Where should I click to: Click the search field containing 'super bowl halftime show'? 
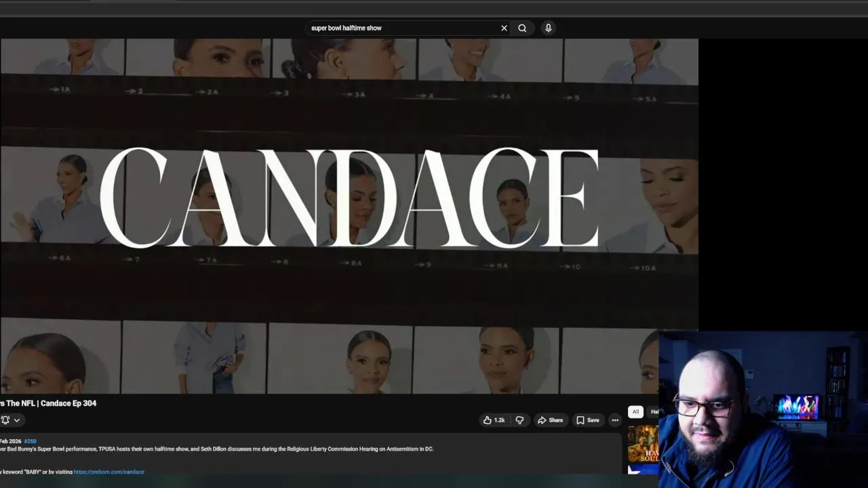(403, 28)
